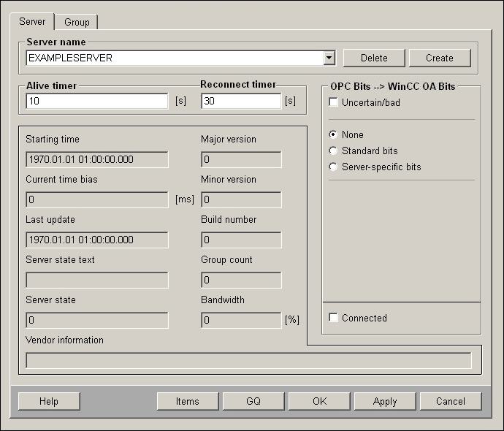Apply the server settings
Viewport: 504px width, 431px height.
pos(385,401)
